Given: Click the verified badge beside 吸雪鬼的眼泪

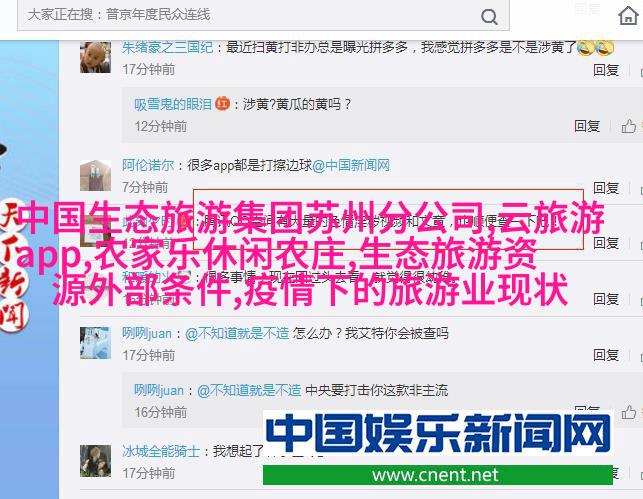Looking at the screenshot, I should coord(222,103).
